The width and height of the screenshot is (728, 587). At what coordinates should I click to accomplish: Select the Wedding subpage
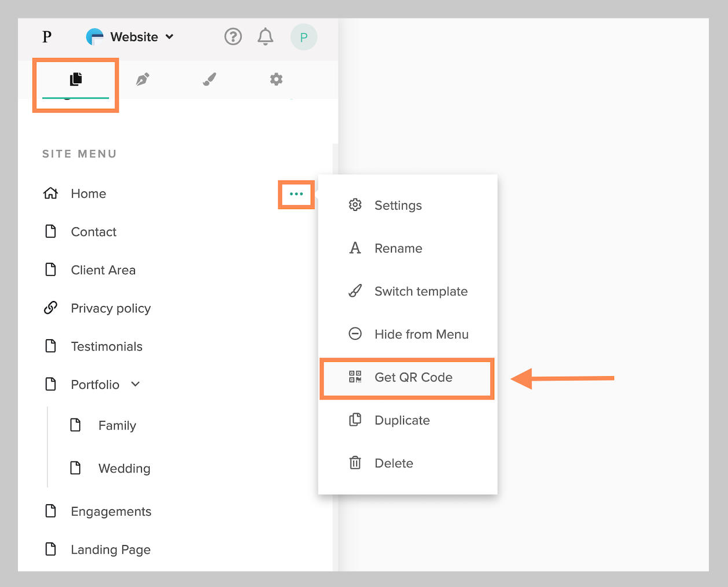pos(124,468)
